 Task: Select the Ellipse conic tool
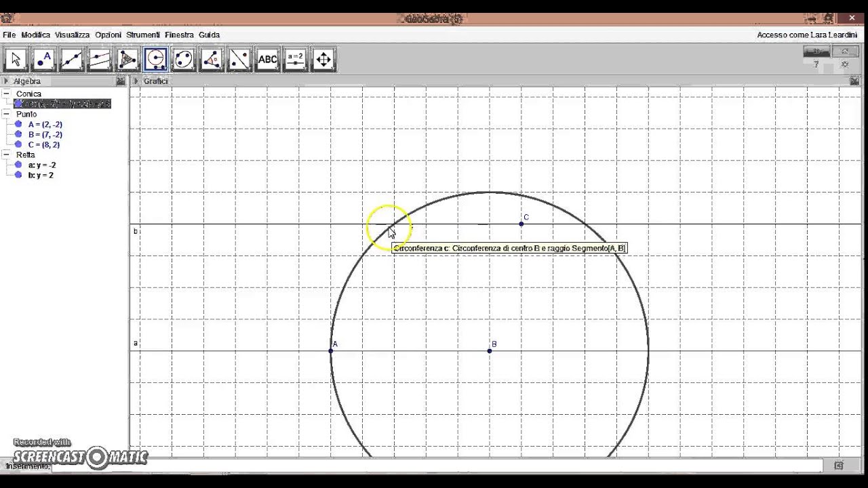(183, 60)
